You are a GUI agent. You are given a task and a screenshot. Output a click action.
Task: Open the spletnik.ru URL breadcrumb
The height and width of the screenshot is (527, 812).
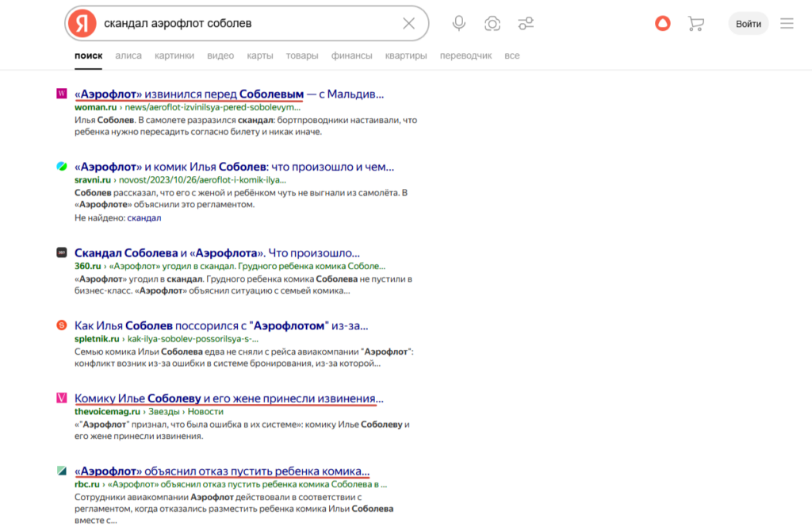[x=167, y=338]
